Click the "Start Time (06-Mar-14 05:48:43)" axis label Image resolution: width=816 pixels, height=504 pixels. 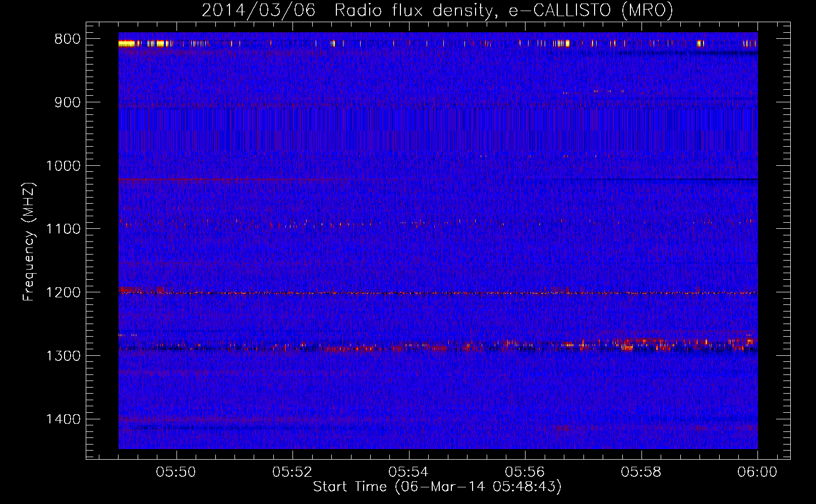tap(437, 487)
